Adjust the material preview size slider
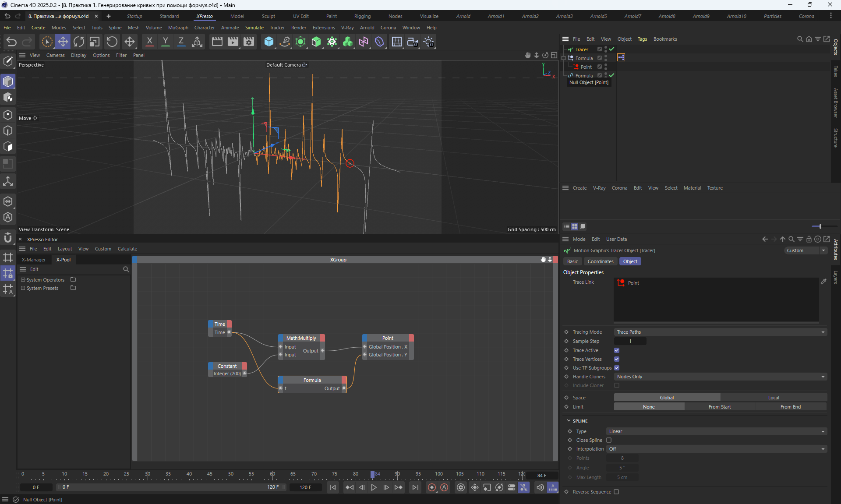841x504 pixels. tap(820, 226)
